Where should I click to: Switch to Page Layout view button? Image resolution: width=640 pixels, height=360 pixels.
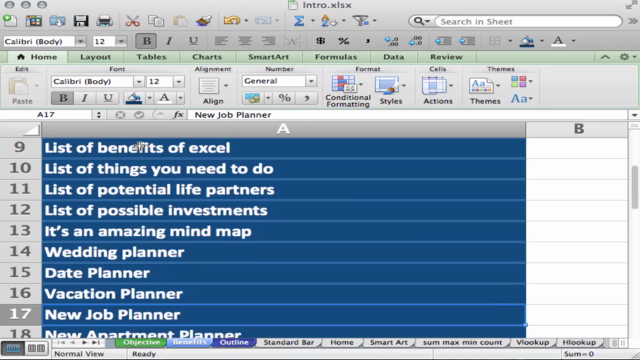coord(36,348)
